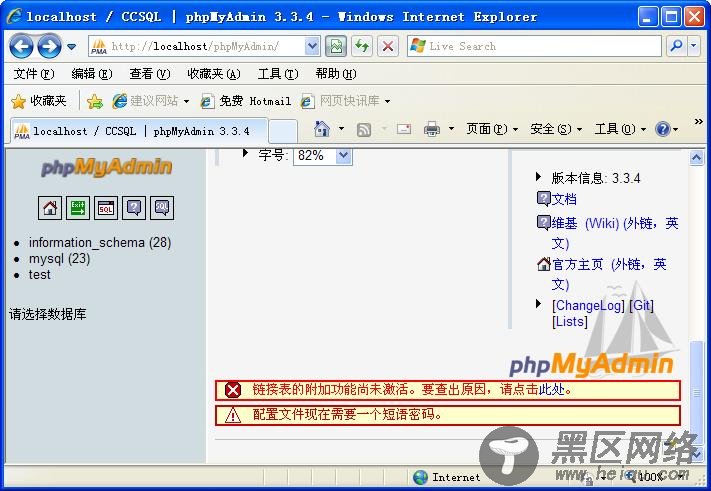Click the Print printer icon
This screenshot has width=711, height=491.
click(432, 130)
